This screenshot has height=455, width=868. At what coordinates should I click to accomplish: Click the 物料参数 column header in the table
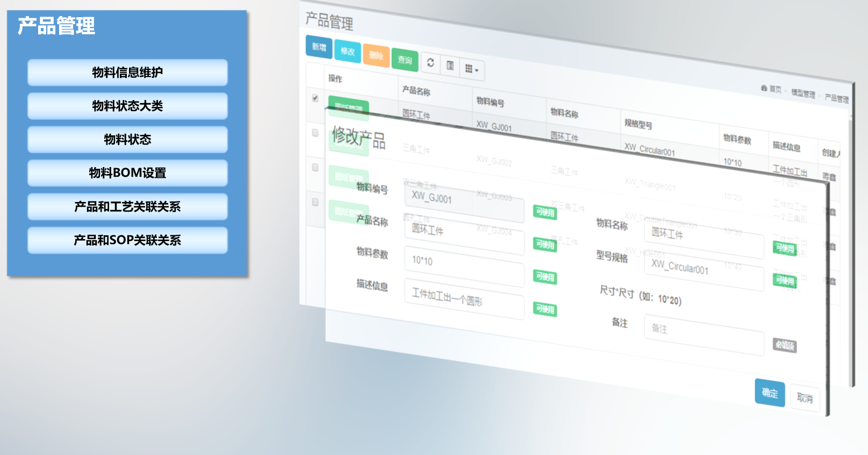click(x=737, y=139)
